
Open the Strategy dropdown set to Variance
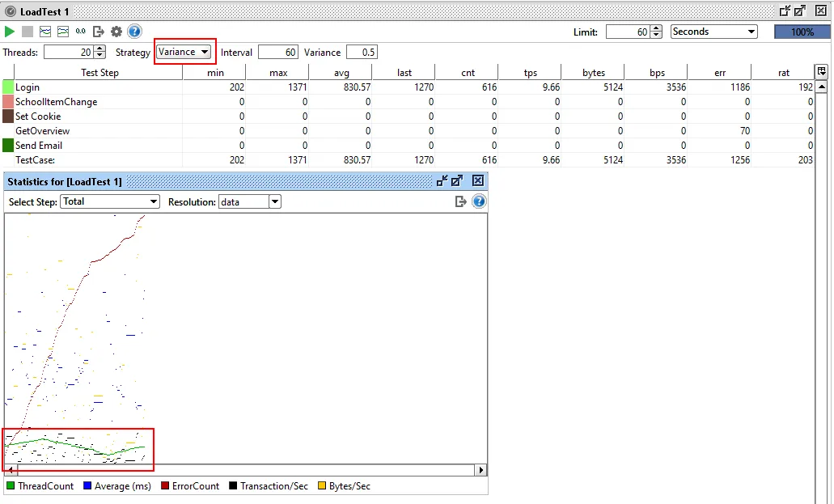pyautogui.click(x=184, y=52)
